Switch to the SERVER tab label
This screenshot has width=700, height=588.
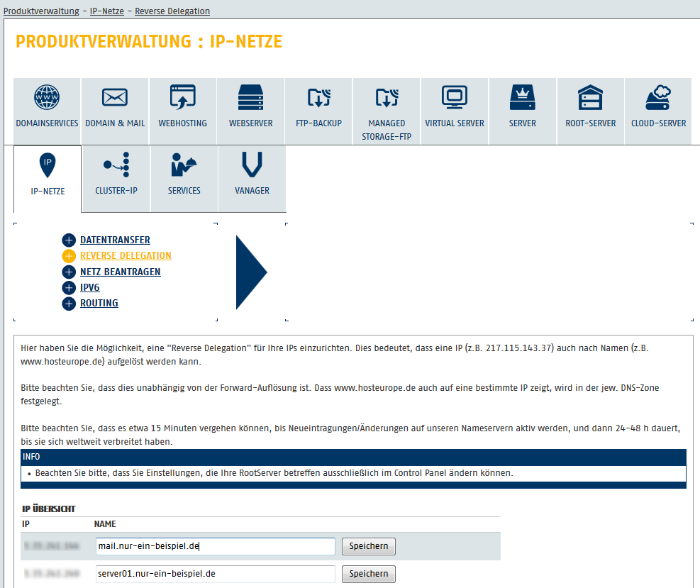tap(522, 123)
